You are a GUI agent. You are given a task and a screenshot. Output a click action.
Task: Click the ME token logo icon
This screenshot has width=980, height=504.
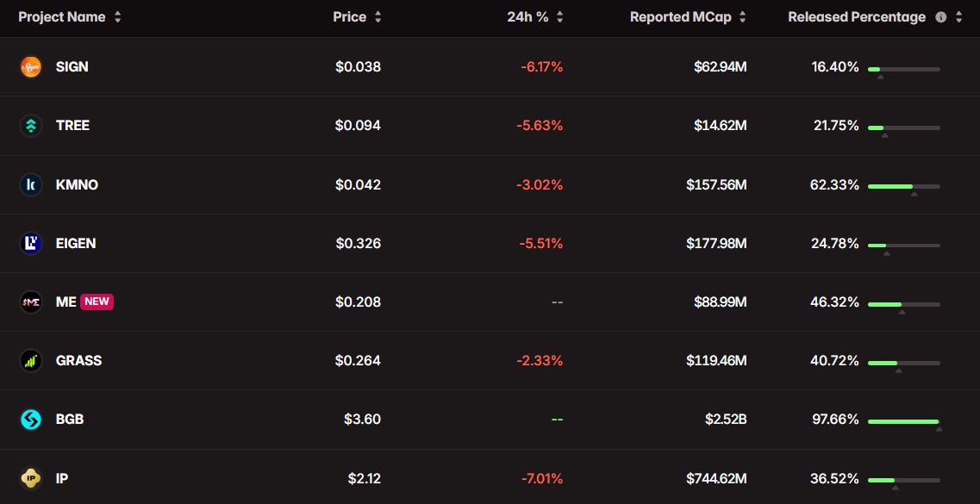pyautogui.click(x=31, y=302)
